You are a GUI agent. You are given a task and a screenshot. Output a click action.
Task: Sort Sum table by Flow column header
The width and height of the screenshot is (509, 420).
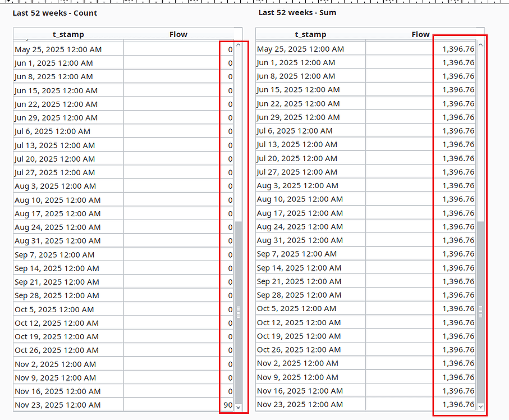[x=420, y=34]
